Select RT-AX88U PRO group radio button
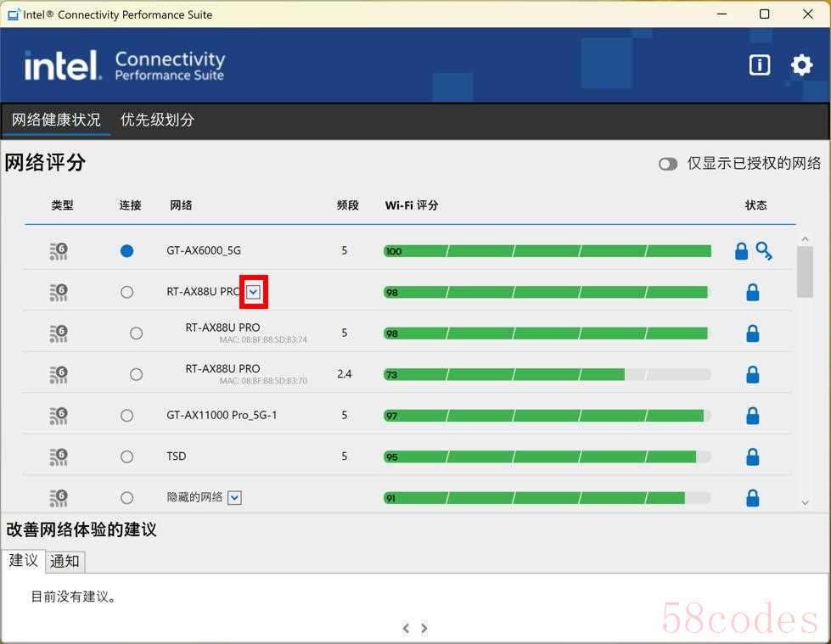This screenshot has width=831, height=644. 126,293
